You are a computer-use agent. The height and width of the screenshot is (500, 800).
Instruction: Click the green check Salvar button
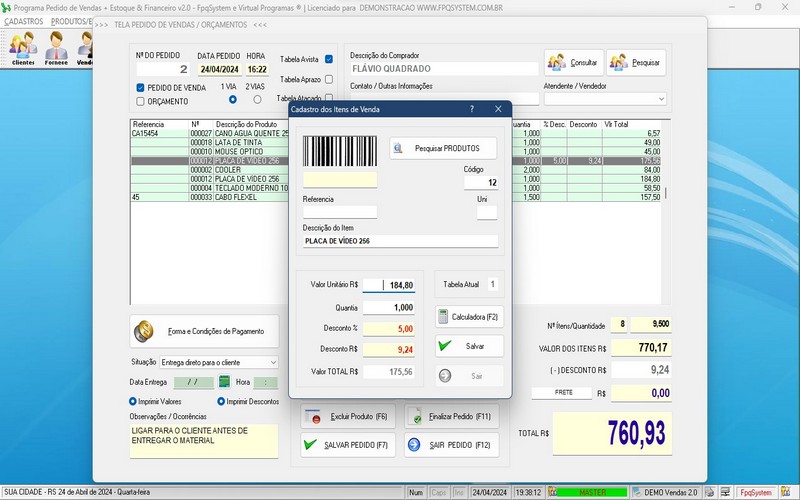pos(469,346)
